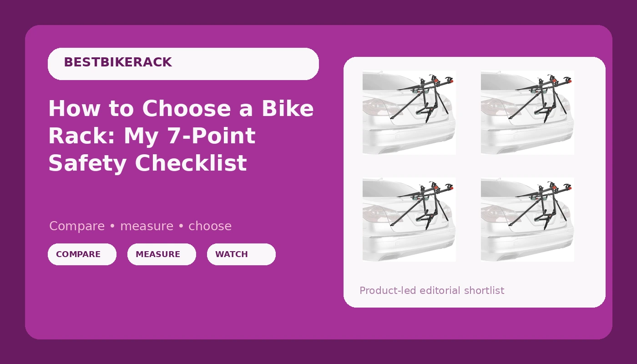The width and height of the screenshot is (637, 364).
Task: Click the 'Product-led editorial shortlist' caption
Action: click(432, 290)
